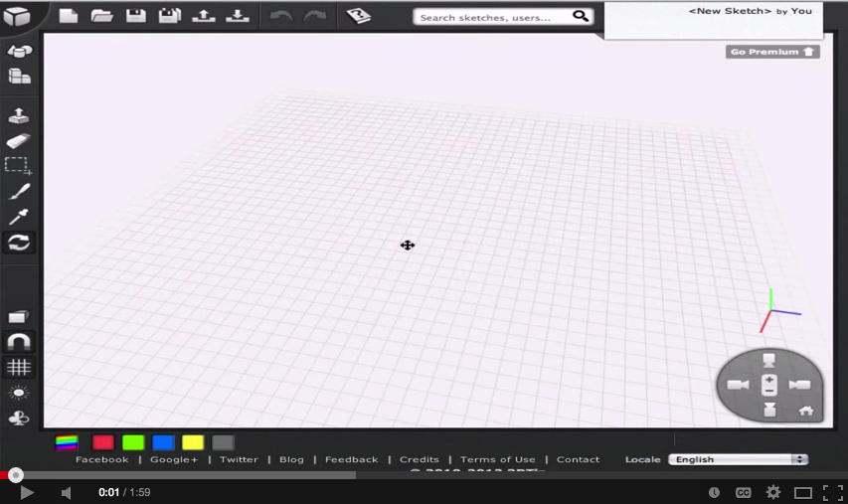Viewport: 848px width, 504px height.
Task: Play the video
Action: tap(27, 493)
